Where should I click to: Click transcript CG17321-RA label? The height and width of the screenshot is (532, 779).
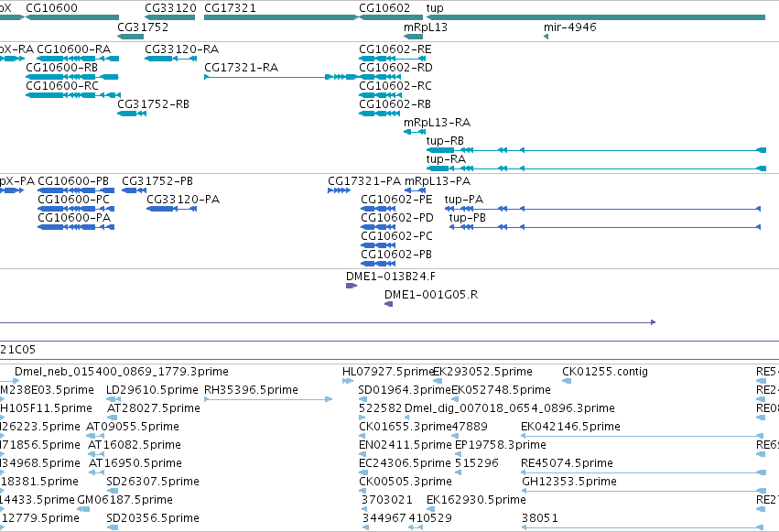pyautogui.click(x=242, y=67)
